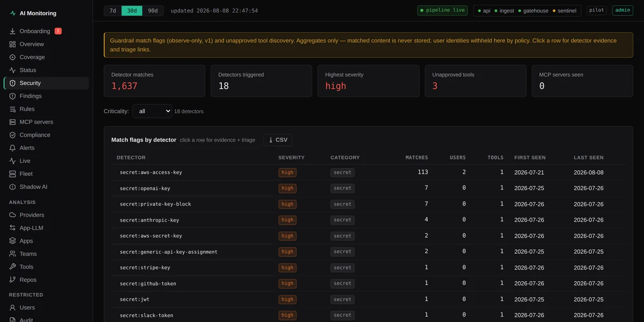
Task: Open the Criticality dropdown
Action: [x=152, y=111]
